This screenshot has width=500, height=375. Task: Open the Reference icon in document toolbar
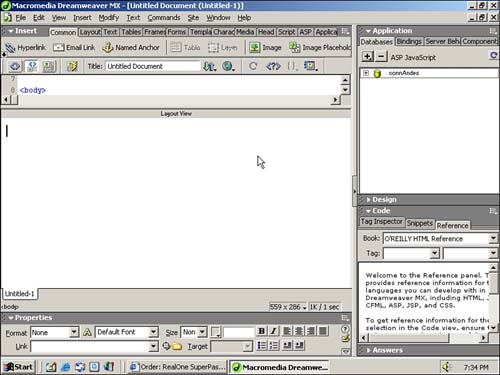click(x=273, y=66)
